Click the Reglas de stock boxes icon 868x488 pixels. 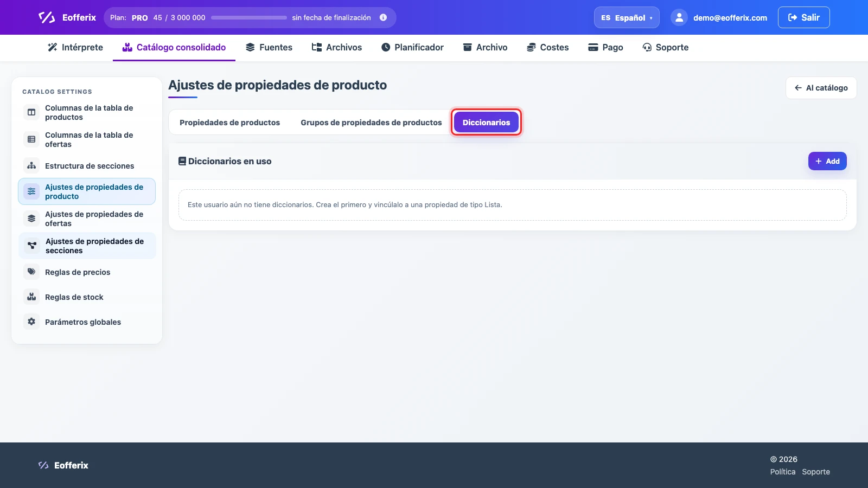(x=31, y=297)
